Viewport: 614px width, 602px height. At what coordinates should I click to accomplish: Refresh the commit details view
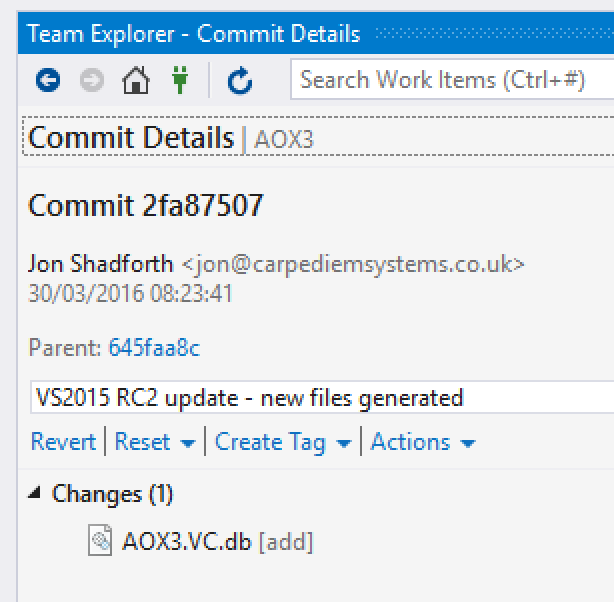click(x=240, y=81)
